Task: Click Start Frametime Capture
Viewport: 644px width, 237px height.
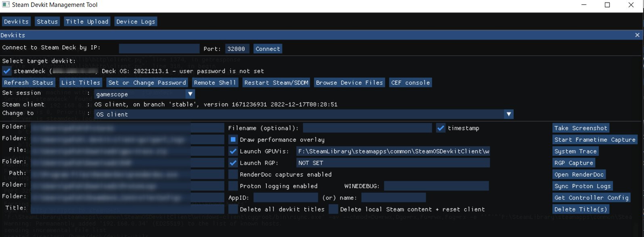Action: 595,140
